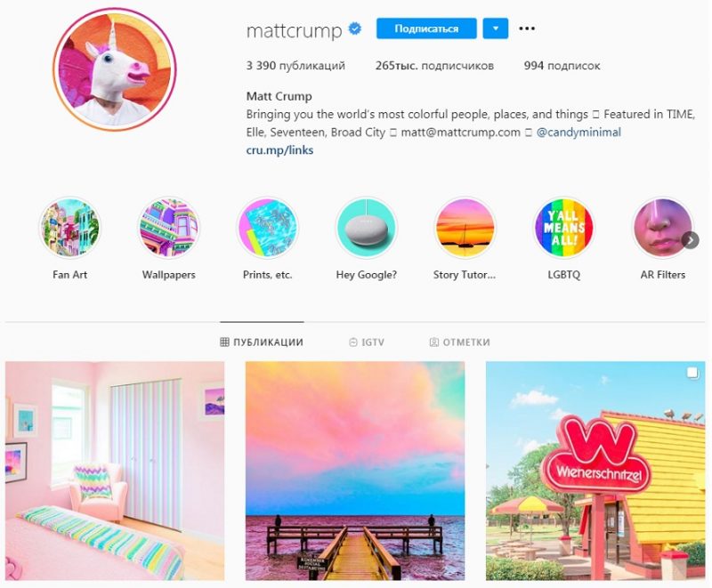Show next highlights with arrow chevron
The image size is (712, 588).
[x=691, y=240]
